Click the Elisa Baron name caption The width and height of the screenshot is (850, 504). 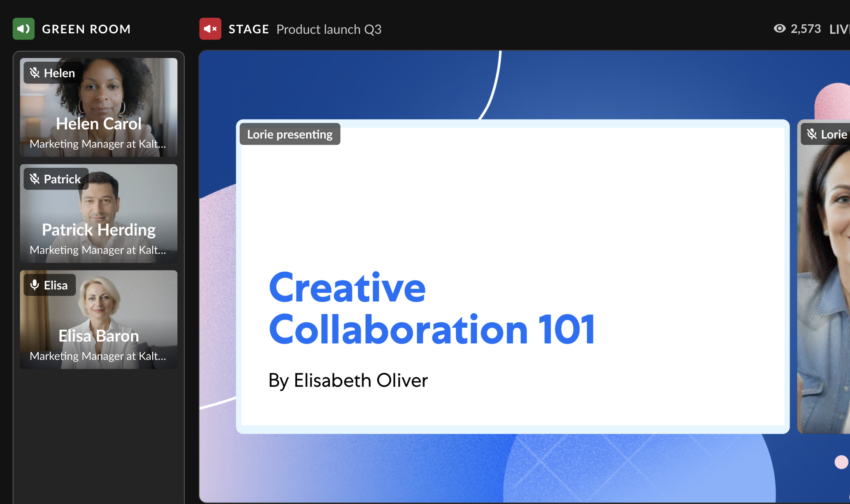99,336
